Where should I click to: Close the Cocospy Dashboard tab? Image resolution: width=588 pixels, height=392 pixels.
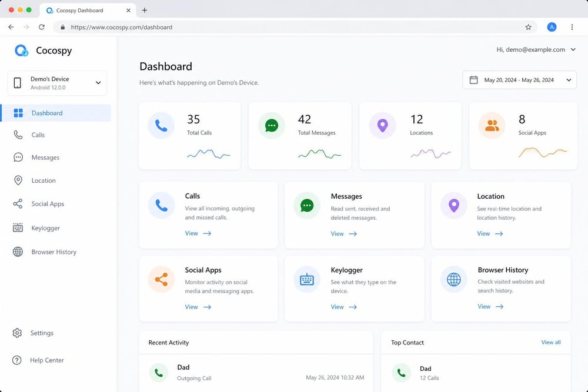[x=128, y=11]
